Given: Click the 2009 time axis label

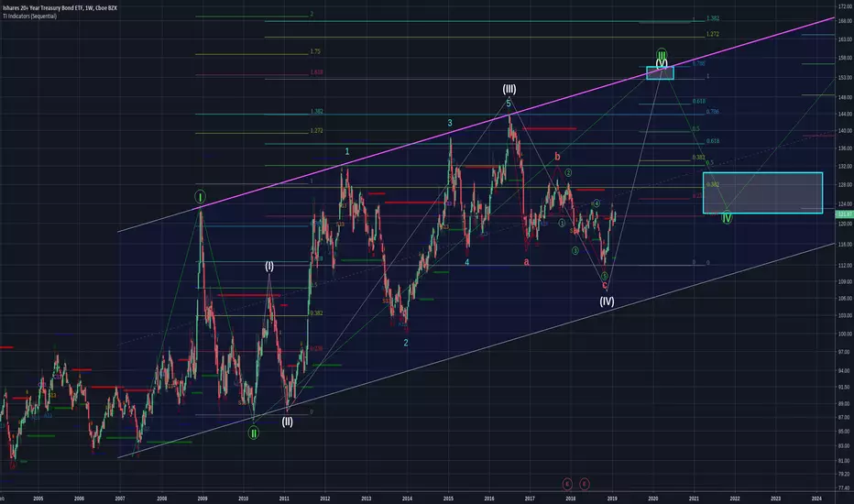Looking at the screenshot, I should [203, 499].
